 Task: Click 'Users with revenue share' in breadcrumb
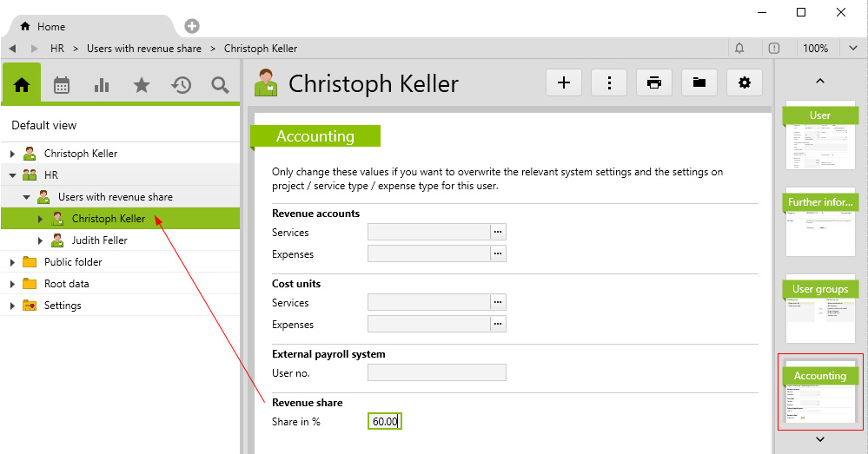pos(143,49)
